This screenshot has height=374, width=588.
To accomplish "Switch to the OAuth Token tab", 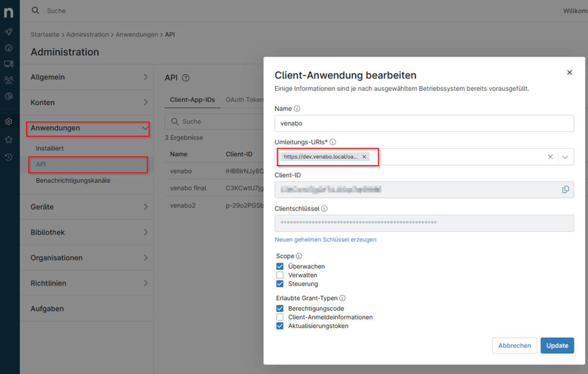I will pyautogui.click(x=245, y=100).
